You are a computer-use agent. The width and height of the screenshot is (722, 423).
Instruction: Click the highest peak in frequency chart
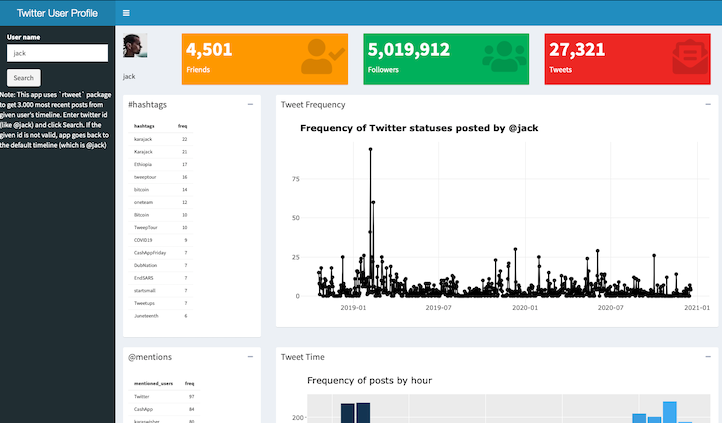click(x=370, y=150)
